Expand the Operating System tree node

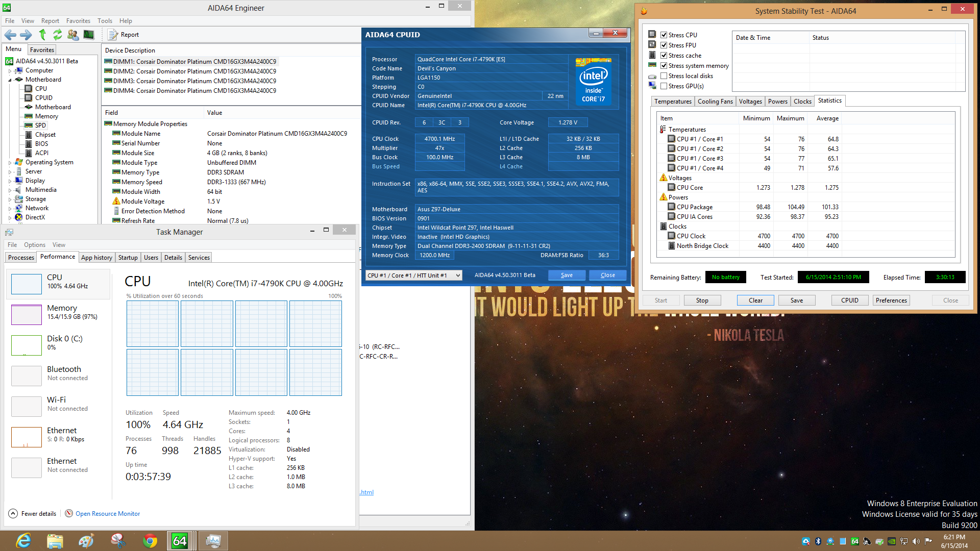tap(10, 162)
